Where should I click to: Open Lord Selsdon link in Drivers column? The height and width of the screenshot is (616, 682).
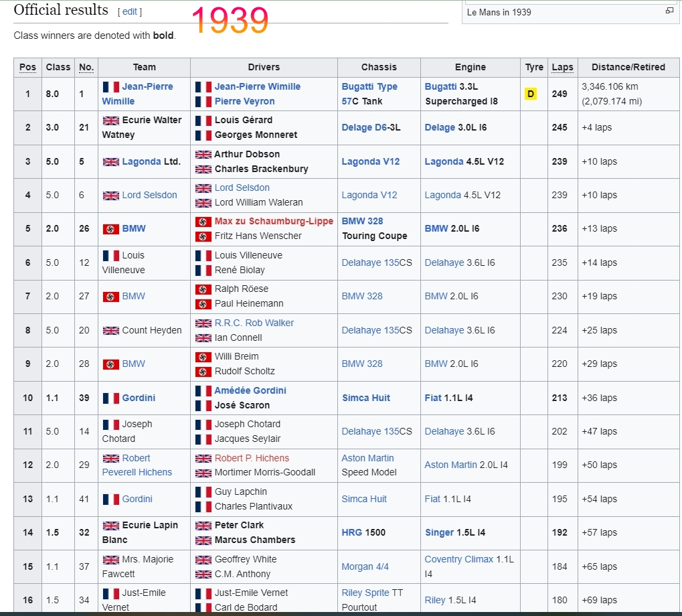coord(242,188)
